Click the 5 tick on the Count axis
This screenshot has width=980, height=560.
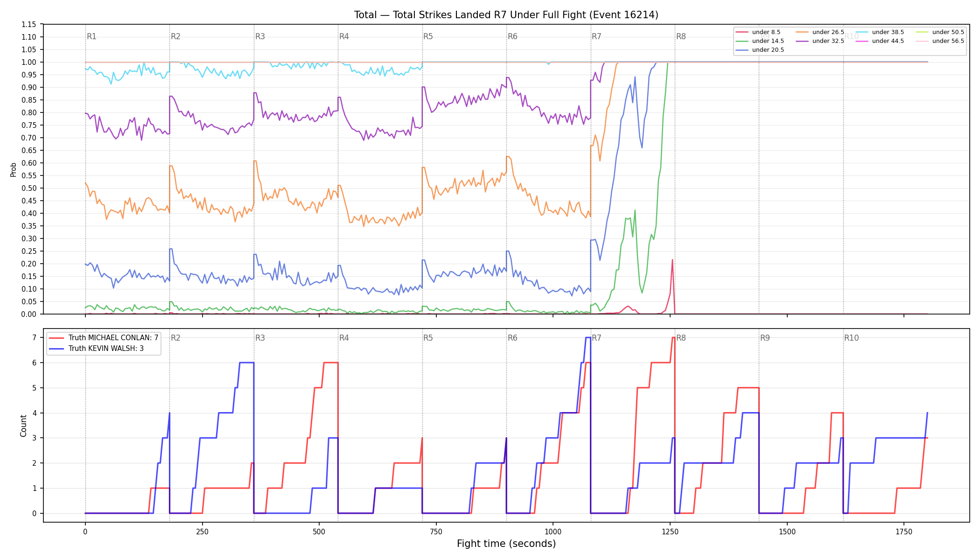tap(35, 388)
